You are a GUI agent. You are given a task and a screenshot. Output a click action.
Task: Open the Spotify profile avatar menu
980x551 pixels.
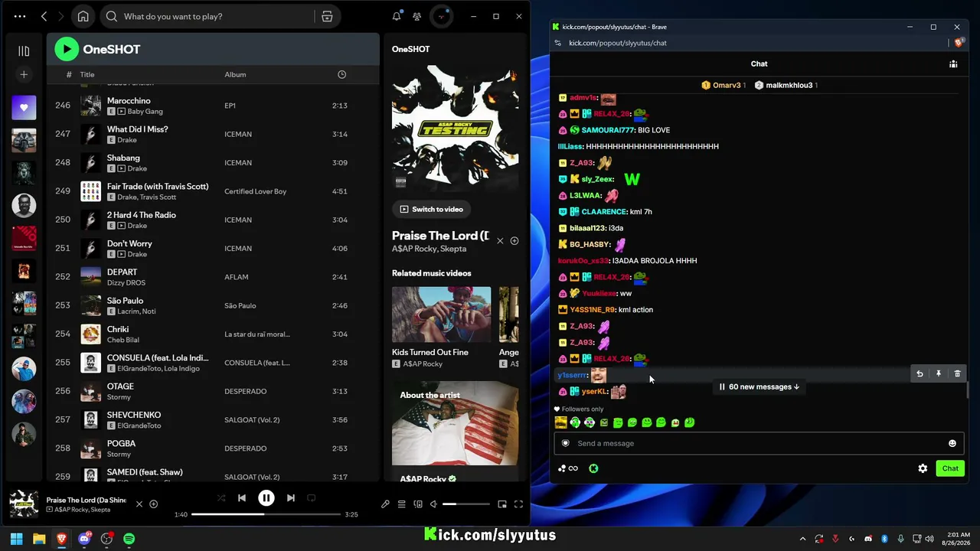pyautogui.click(x=441, y=16)
